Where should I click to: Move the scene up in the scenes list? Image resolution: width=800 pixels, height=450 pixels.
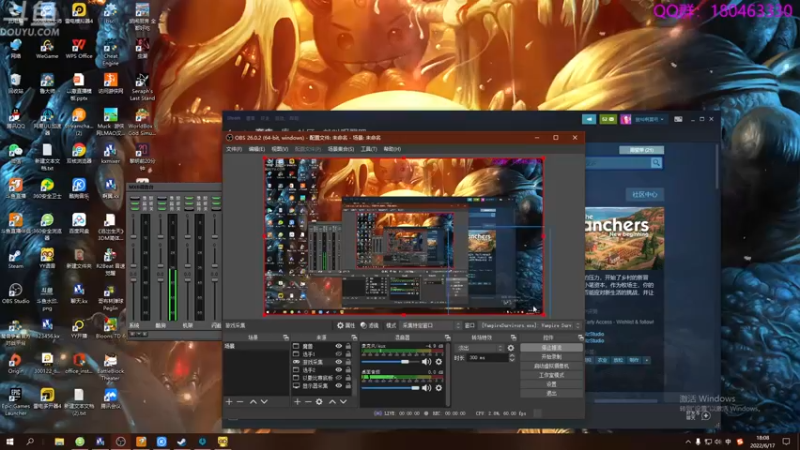pos(253,402)
